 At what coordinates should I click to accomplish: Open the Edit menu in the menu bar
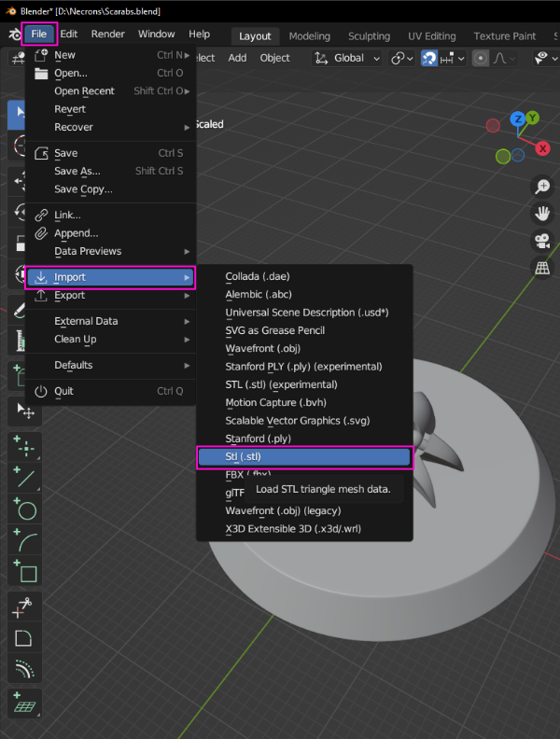click(x=69, y=35)
